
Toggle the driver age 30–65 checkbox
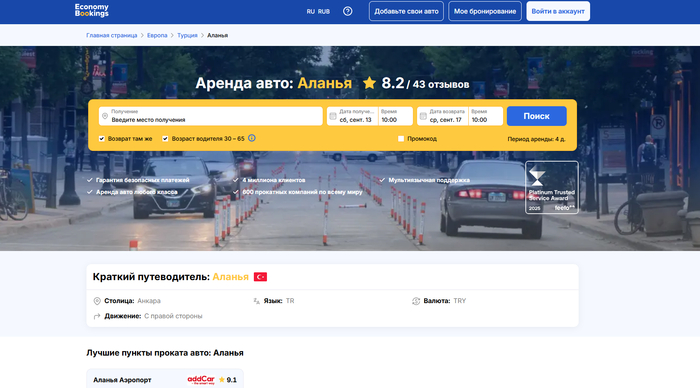[x=165, y=139]
